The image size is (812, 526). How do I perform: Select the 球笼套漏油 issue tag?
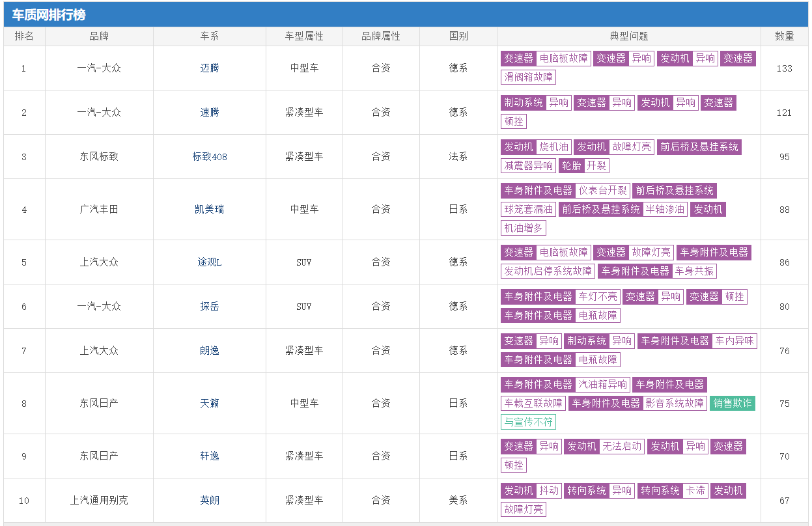click(x=528, y=210)
